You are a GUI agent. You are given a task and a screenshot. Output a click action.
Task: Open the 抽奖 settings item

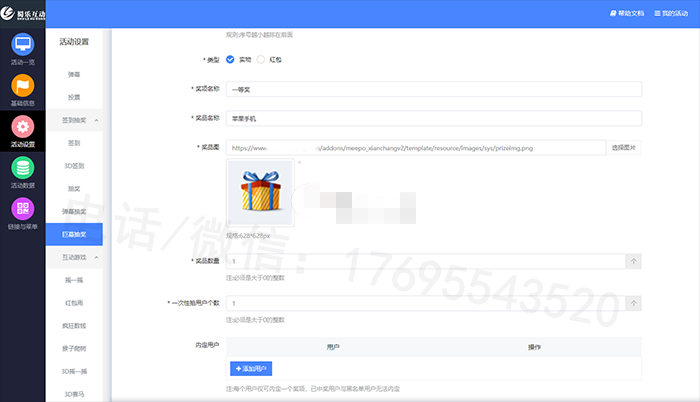(x=74, y=188)
